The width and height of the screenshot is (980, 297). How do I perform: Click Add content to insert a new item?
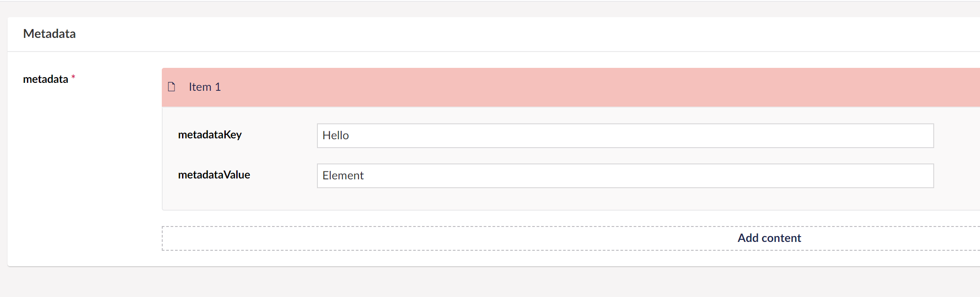(x=768, y=238)
